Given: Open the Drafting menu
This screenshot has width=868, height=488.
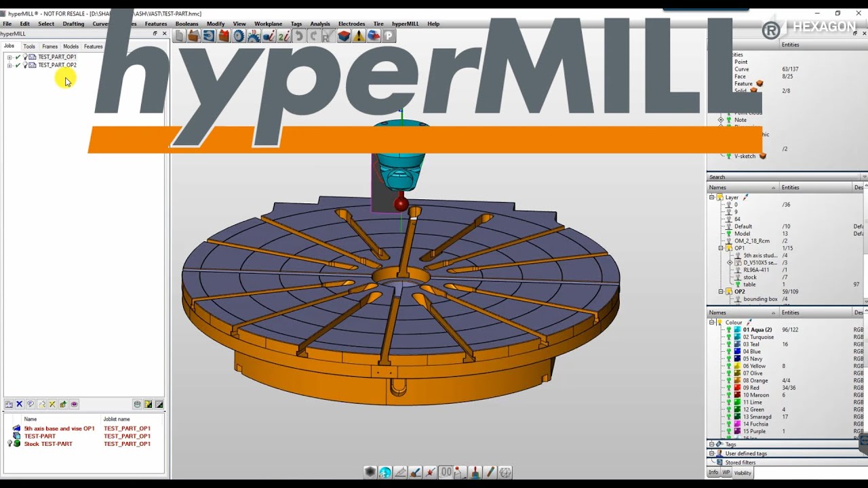Looking at the screenshot, I should pos(73,24).
